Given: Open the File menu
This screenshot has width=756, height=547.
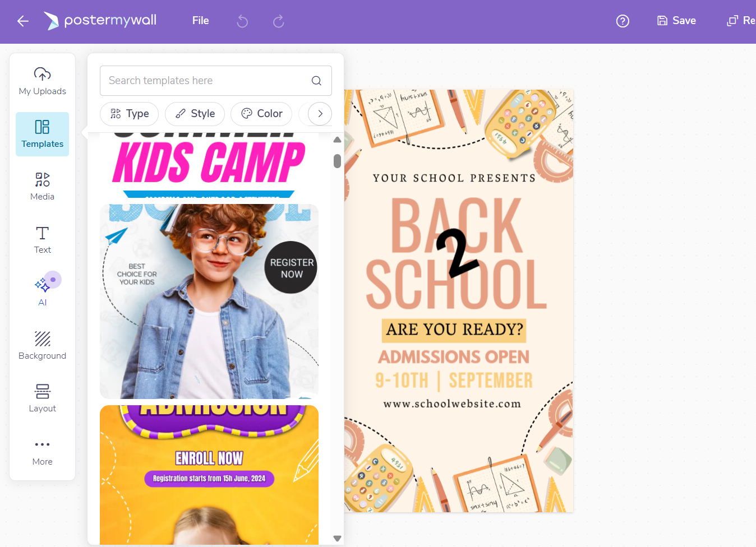Looking at the screenshot, I should tap(200, 21).
